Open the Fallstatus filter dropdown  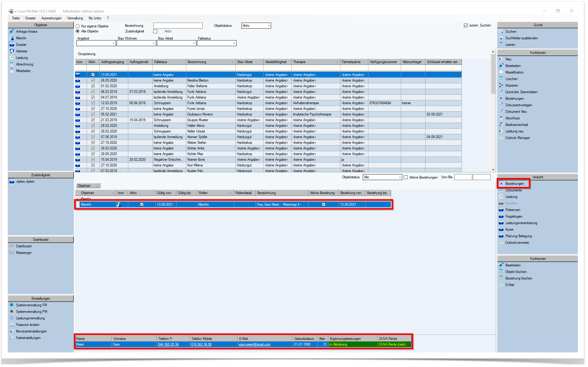[x=234, y=43]
